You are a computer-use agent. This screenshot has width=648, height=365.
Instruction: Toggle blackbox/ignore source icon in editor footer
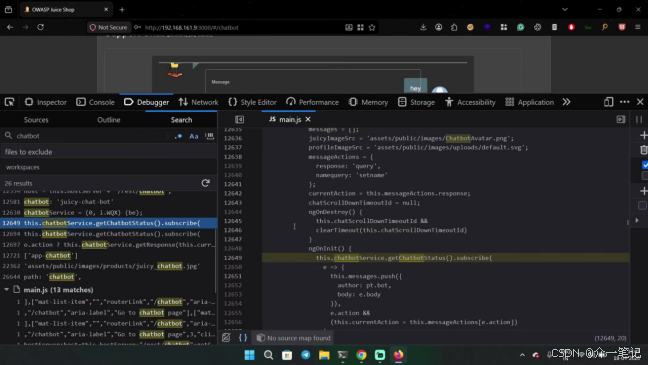pyautogui.click(x=226, y=338)
